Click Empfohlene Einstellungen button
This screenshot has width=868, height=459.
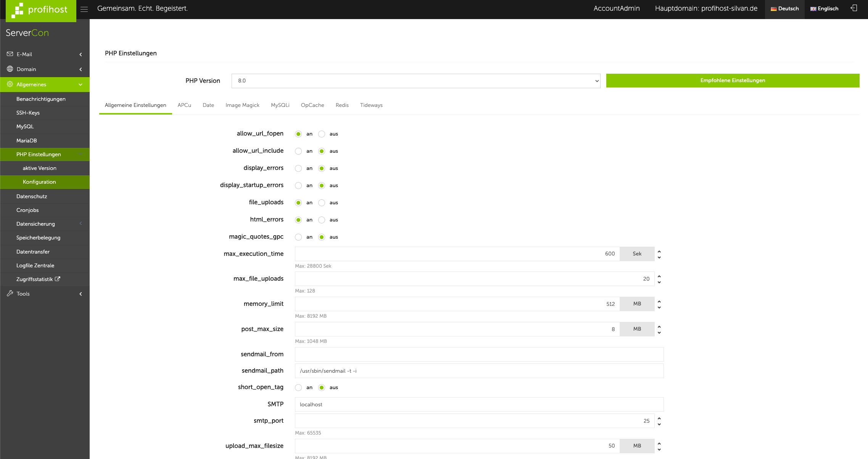733,81
